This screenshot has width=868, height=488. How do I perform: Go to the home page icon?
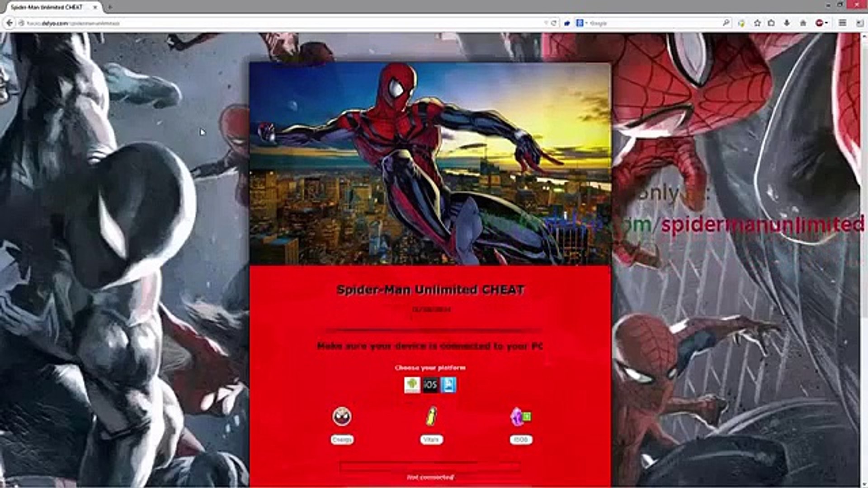803,23
